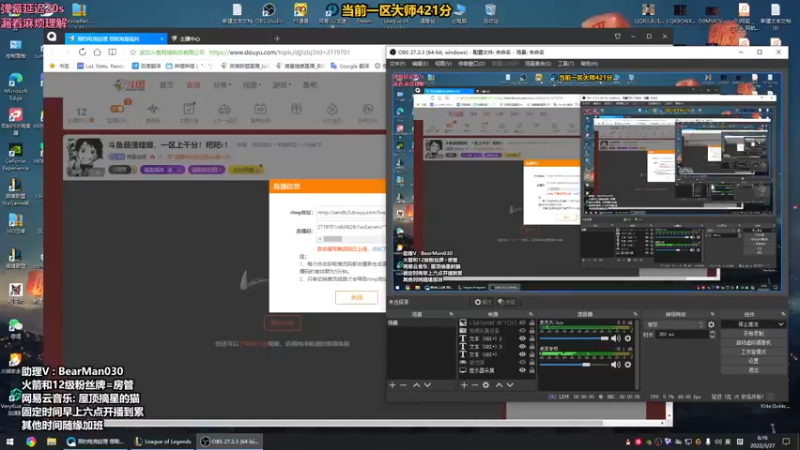Remove selected scene with minus icon
The image size is (800, 450).
(404, 385)
